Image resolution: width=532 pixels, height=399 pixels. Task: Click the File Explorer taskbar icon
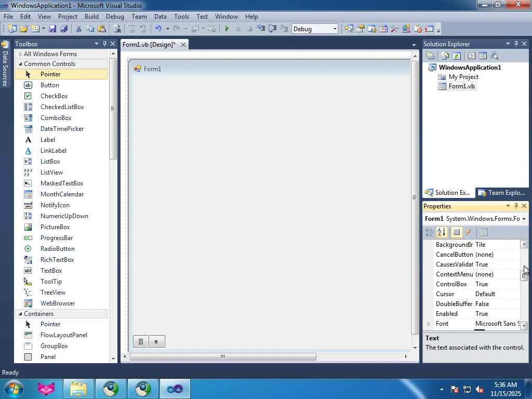[78, 389]
